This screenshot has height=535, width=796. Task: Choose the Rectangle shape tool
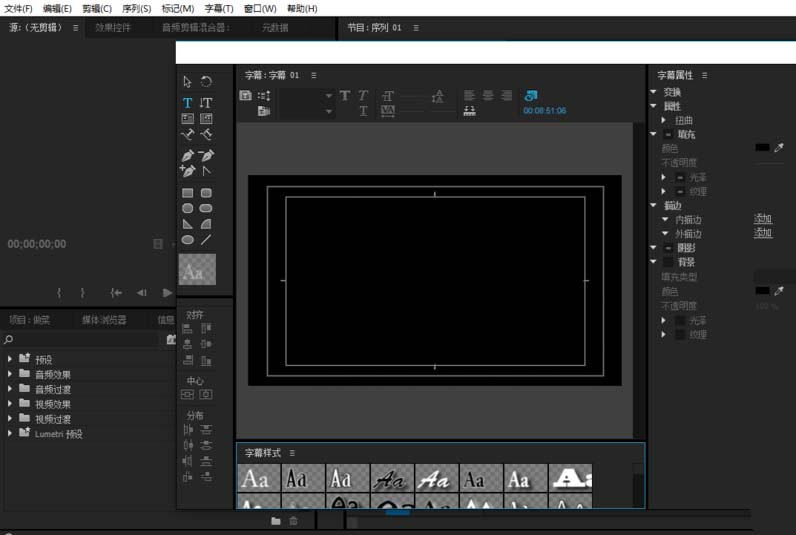[187, 193]
